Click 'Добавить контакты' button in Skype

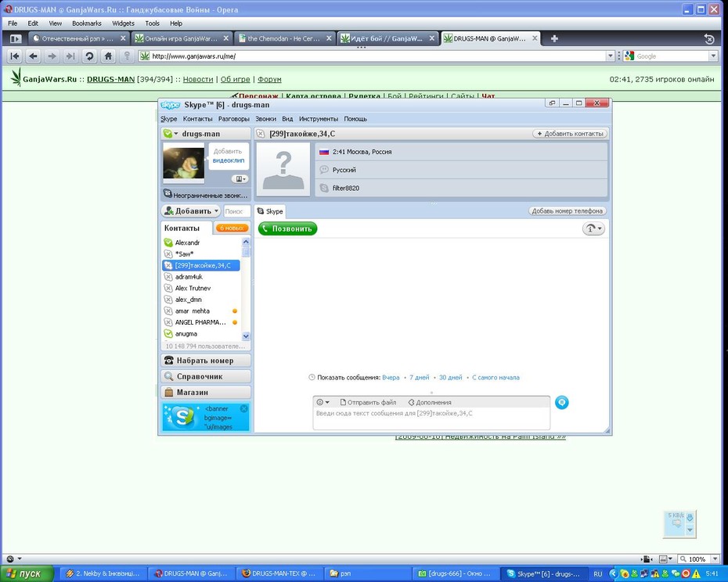[570, 134]
